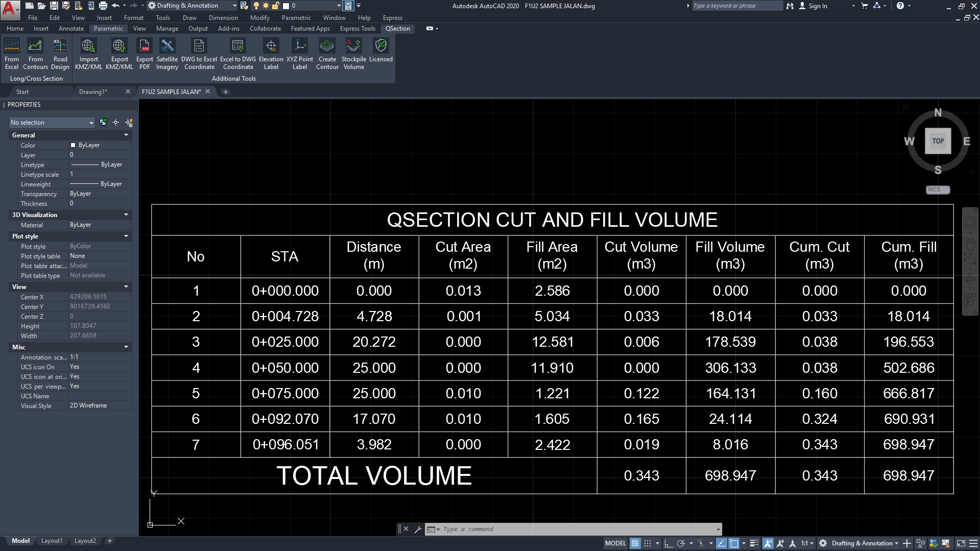
Task: Toggle Object Snap in status bar
Action: [734, 543]
